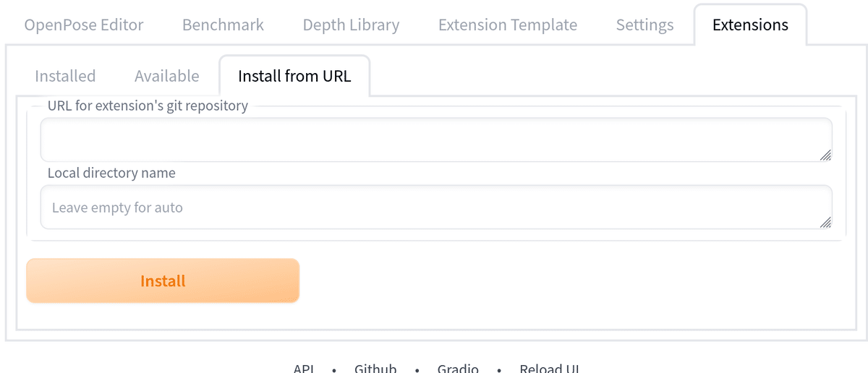868x373 pixels.
Task: Focus the git repository URL field
Action: (x=434, y=140)
